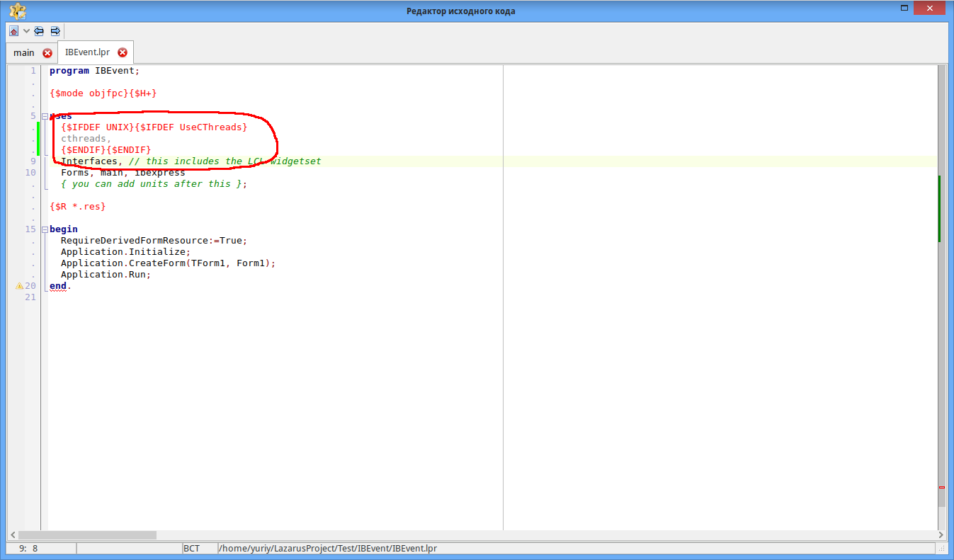Select the IBEvent.lpr tab
Image resolution: width=954 pixels, height=560 pixels.
click(x=87, y=52)
